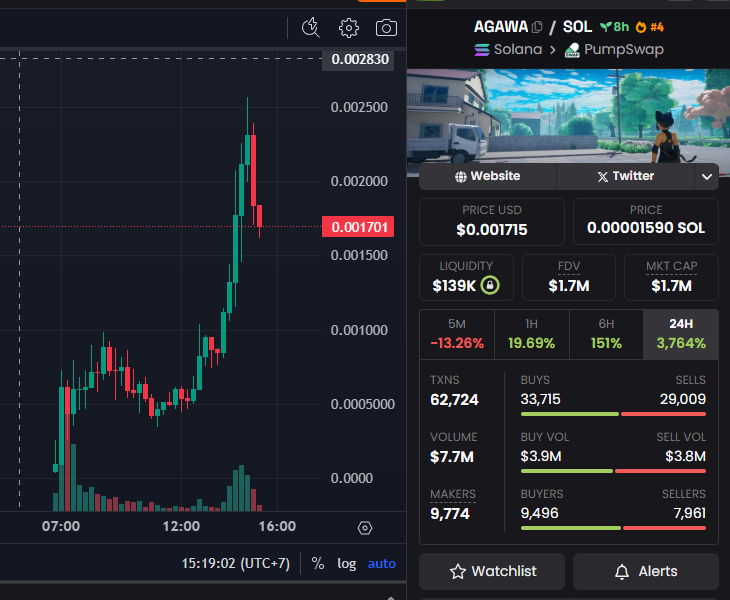730x600 pixels.
Task: Open Alerts for this pair
Action: 646,572
